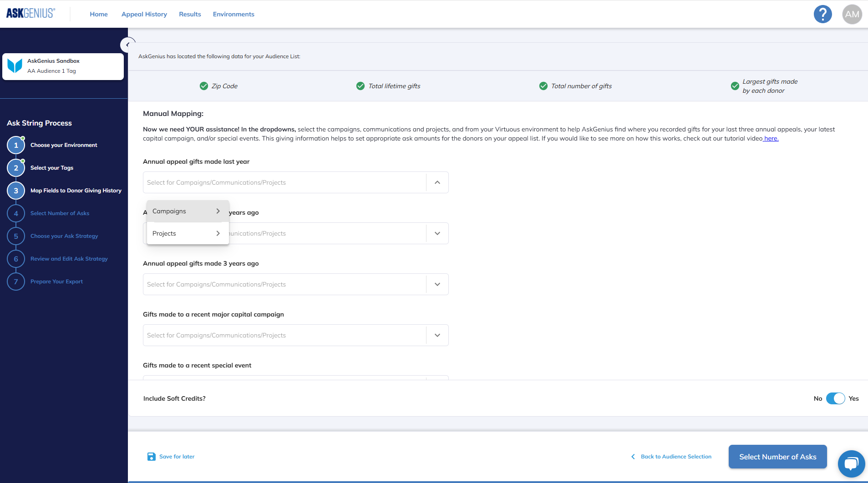The height and width of the screenshot is (483, 868).
Task: Open the chat support bubble
Action: pos(851,463)
